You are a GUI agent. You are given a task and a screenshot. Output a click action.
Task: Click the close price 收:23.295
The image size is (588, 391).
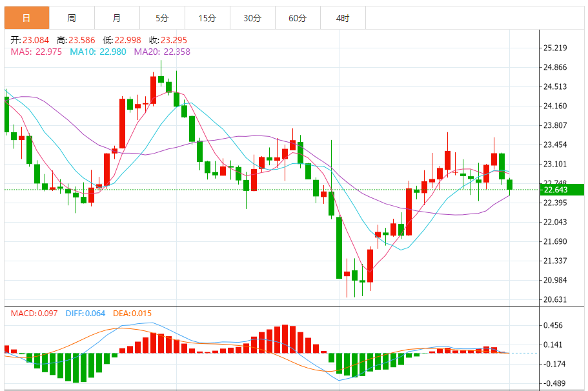[168, 40]
